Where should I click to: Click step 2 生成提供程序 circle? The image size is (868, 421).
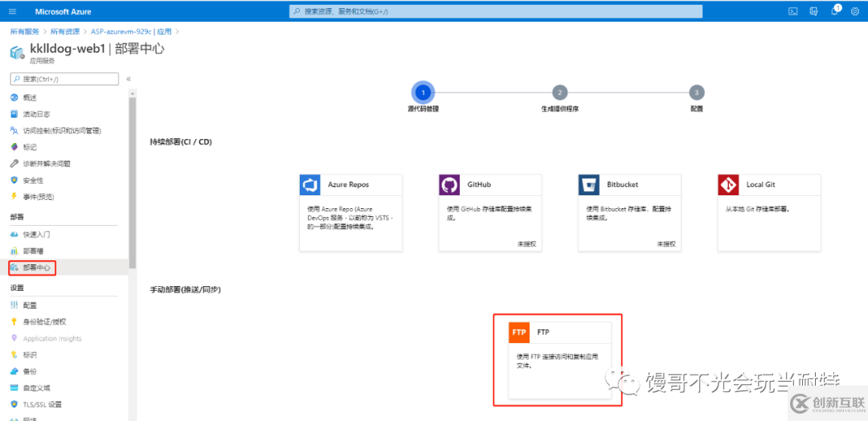(559, 92)
